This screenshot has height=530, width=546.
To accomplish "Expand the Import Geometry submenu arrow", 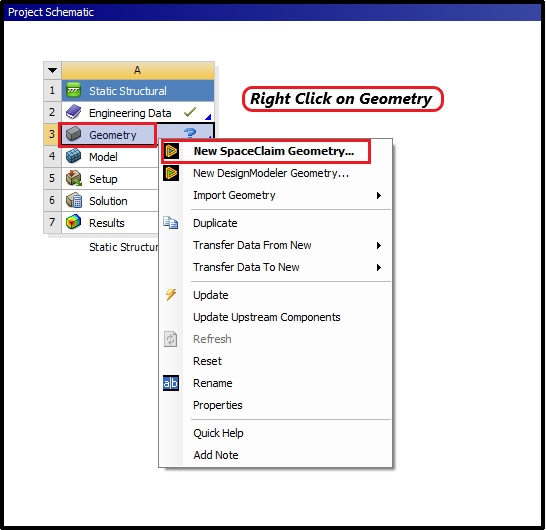I will pyautogui.click(x=379, y=195).
